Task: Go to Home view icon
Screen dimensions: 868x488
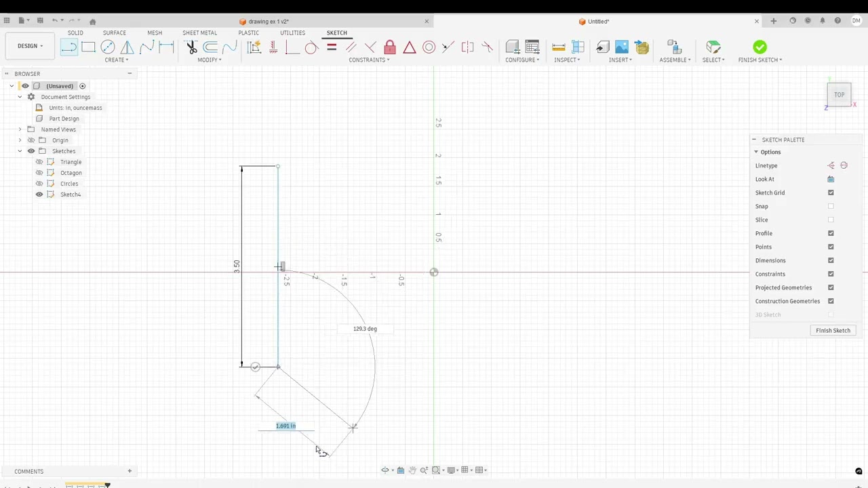Action: [x=93, y=21]
